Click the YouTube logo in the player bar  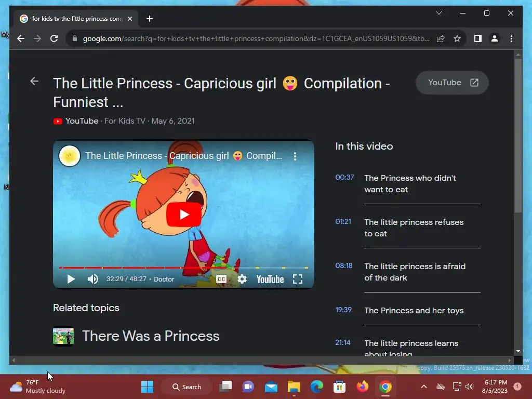pos(270,279)
